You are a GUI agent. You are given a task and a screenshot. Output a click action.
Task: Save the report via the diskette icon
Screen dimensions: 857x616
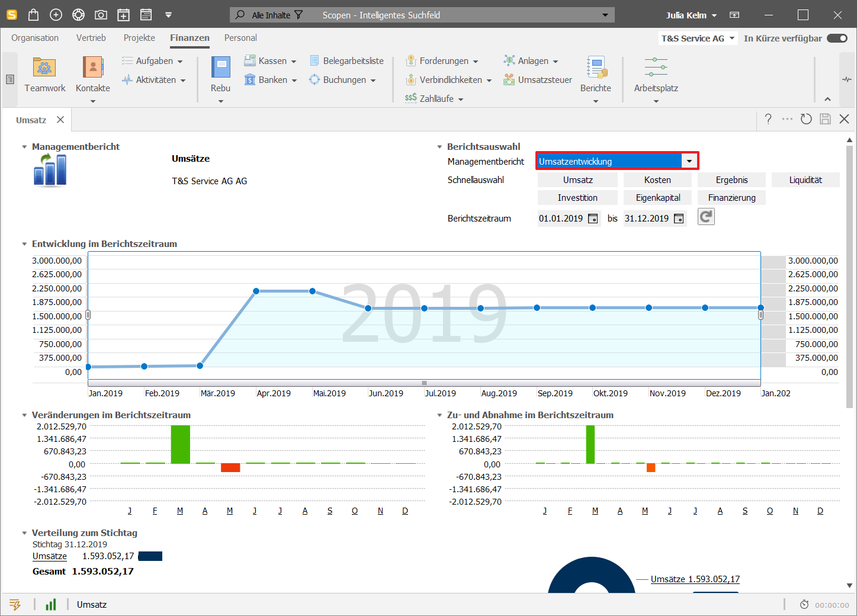[825, 119]
